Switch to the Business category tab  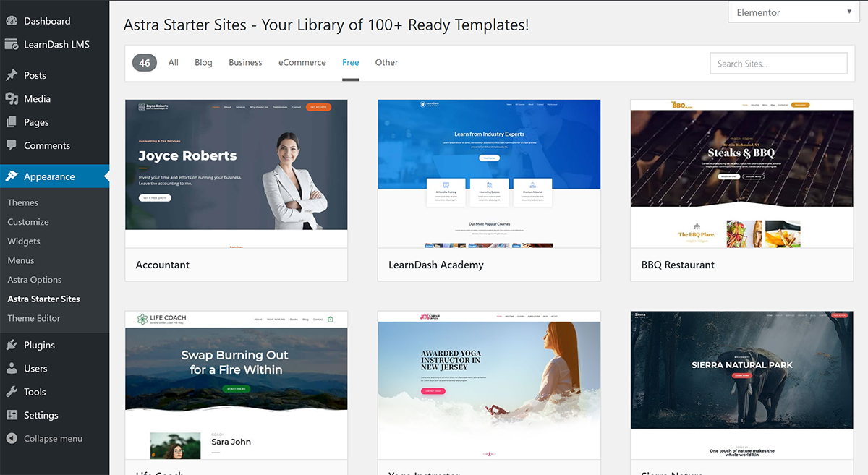245,62
